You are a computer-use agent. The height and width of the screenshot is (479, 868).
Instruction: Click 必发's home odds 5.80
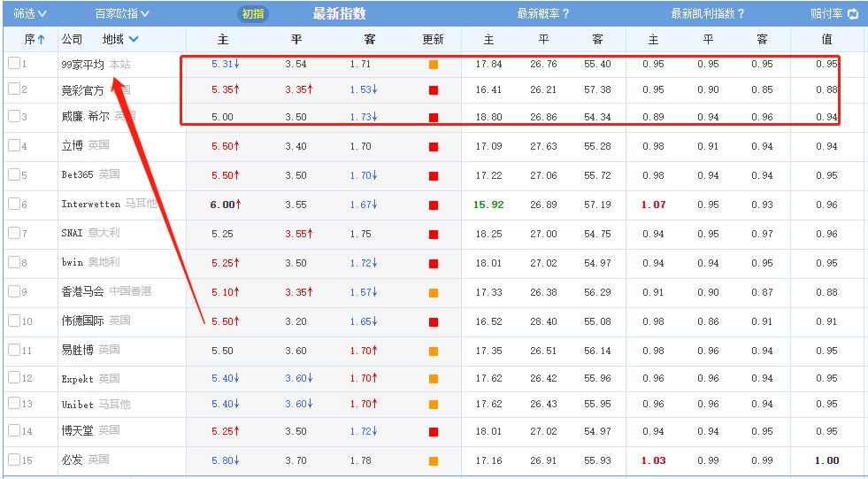coord(223,460)
